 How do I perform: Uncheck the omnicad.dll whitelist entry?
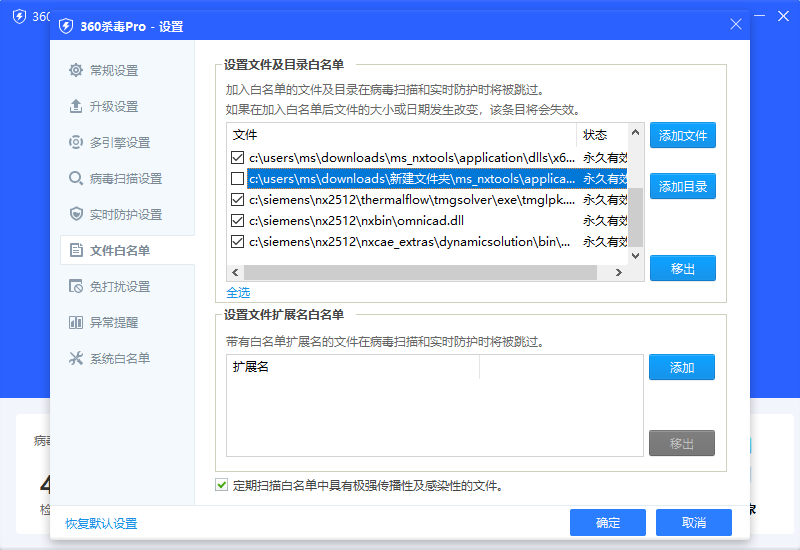pyautogui.click(x=237, y=220)
